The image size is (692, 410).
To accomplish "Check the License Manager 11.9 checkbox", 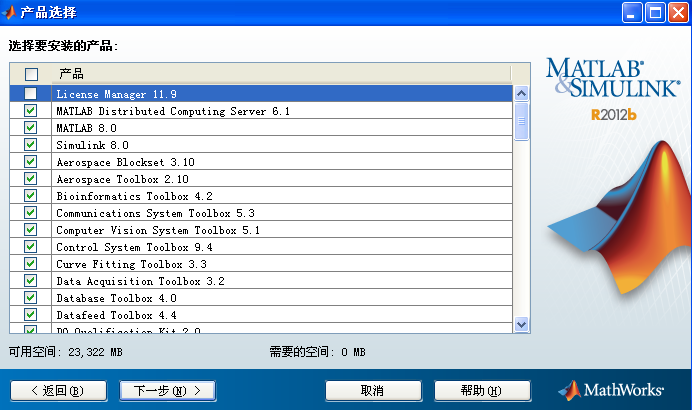I will pyautogui.click(x=30, y=94).
